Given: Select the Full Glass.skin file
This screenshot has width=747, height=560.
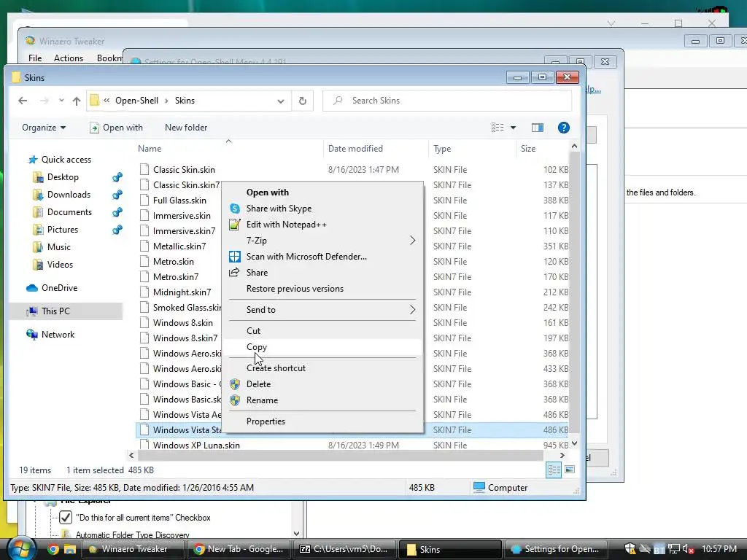Looking at the screenshot, I should coord(179,201).
